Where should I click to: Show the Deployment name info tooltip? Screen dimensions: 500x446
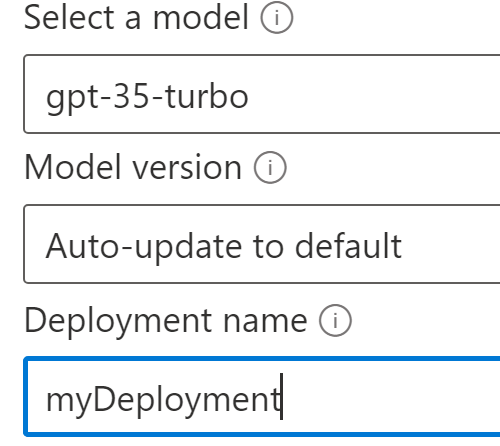point(335,320)
